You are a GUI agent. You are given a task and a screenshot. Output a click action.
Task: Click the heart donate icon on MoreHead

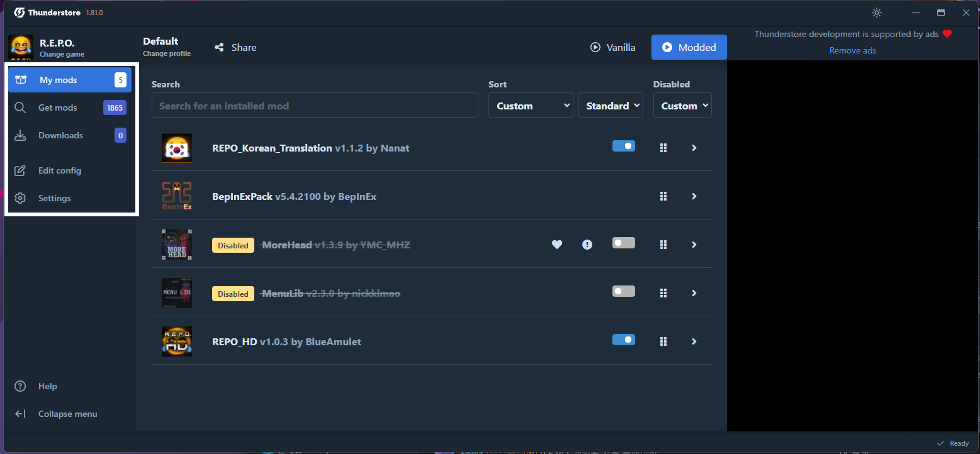557,245
